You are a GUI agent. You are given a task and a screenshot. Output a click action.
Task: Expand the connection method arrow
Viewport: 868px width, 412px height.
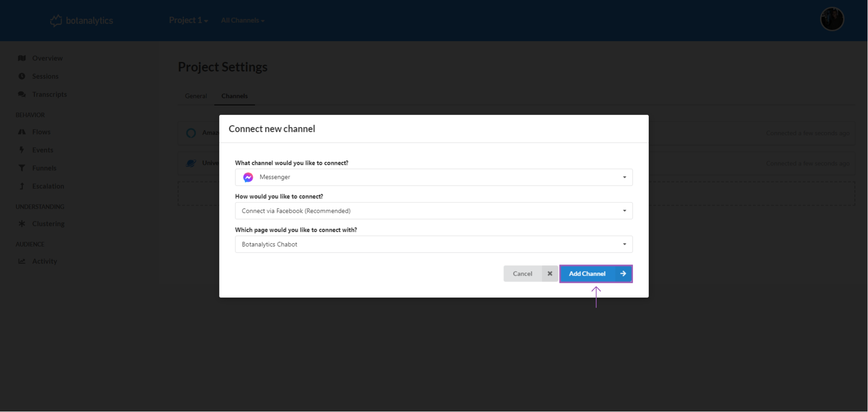(624, 211)
